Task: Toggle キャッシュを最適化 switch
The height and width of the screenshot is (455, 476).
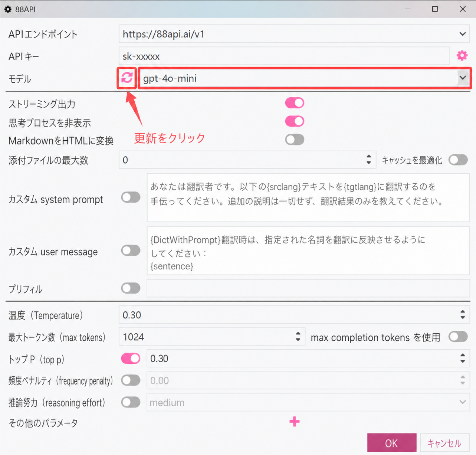Action: [x=458, y=160]
